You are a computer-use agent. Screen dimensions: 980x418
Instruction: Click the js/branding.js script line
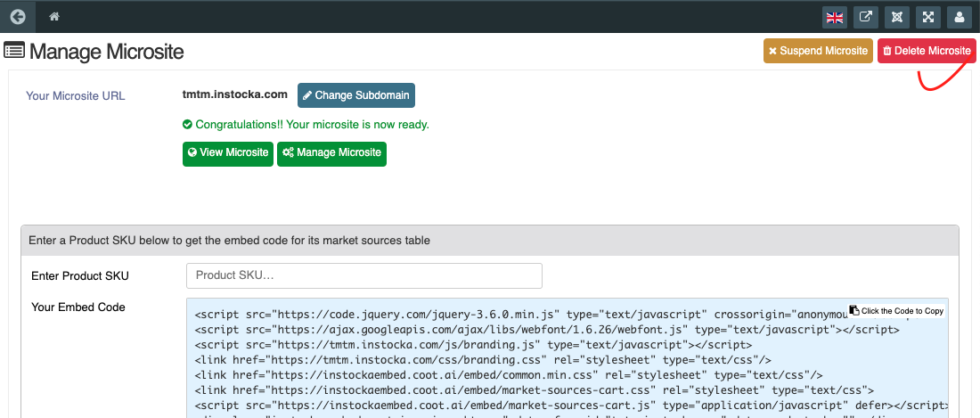[x=474, y=345]
